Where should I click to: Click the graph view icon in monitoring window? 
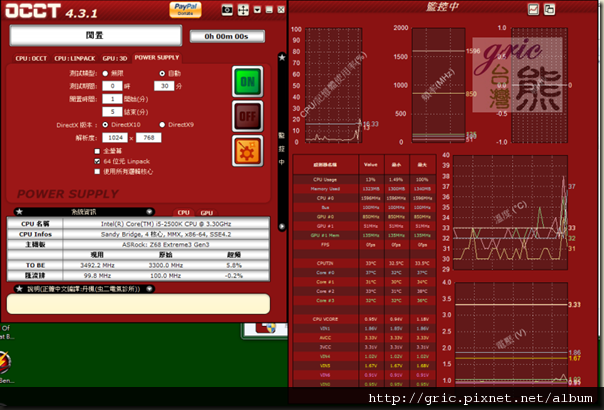534,9
